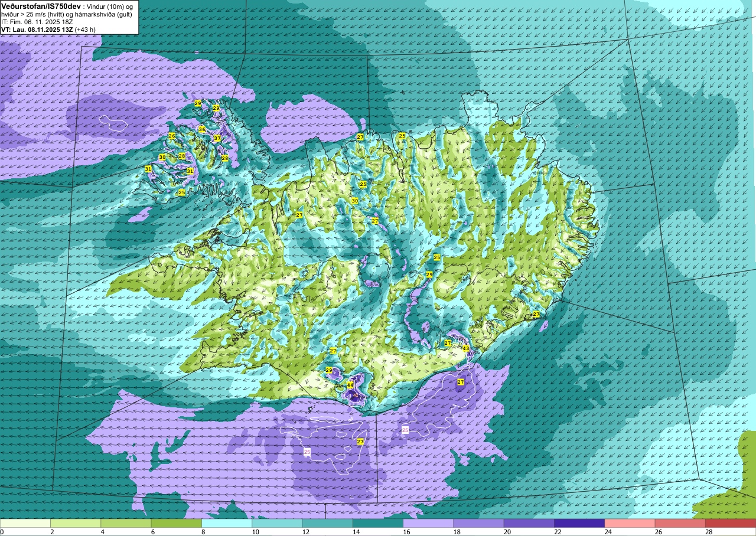
Task: Click the 26–28 m/s salmon legend swatch
Action: coord(680,523)
